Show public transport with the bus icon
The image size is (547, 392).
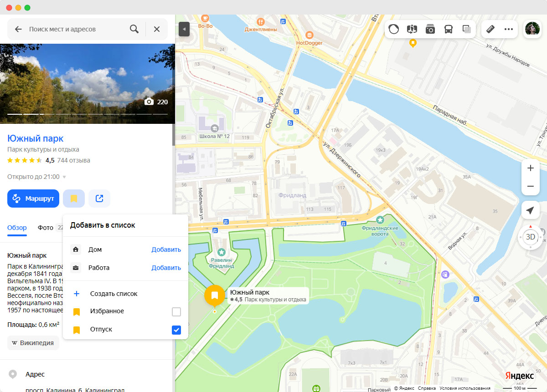click(x=449, y=29)
